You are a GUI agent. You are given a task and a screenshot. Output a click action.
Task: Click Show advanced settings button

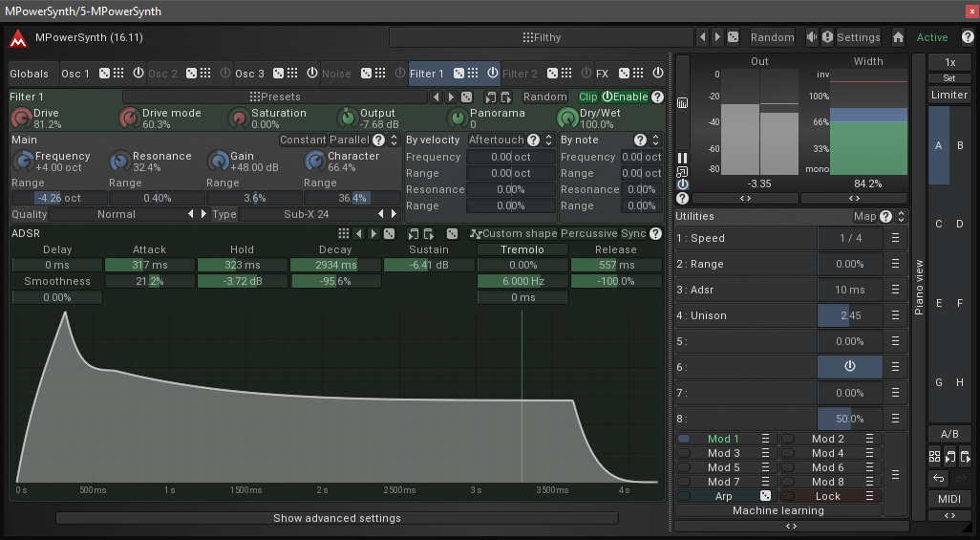tap(336, 518)
